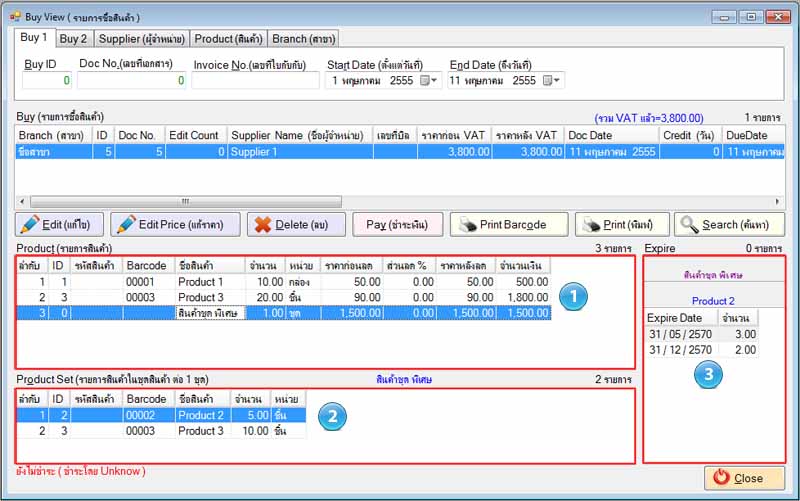
Task: Click the Supplier Name column header
Action: pyautogui.click(x=301, y=136)
